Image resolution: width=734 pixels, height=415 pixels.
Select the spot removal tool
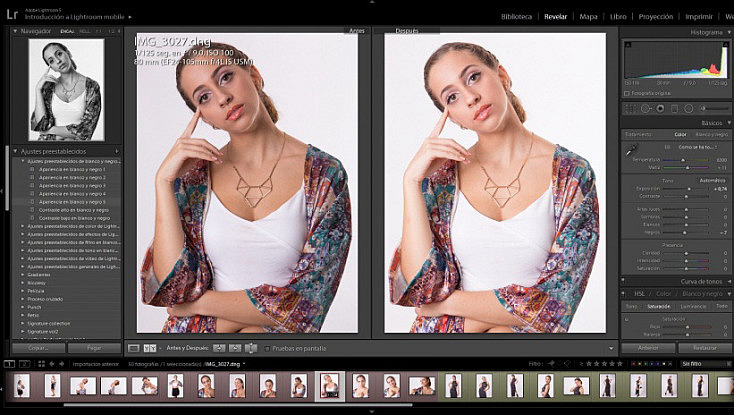coord(646,108)
